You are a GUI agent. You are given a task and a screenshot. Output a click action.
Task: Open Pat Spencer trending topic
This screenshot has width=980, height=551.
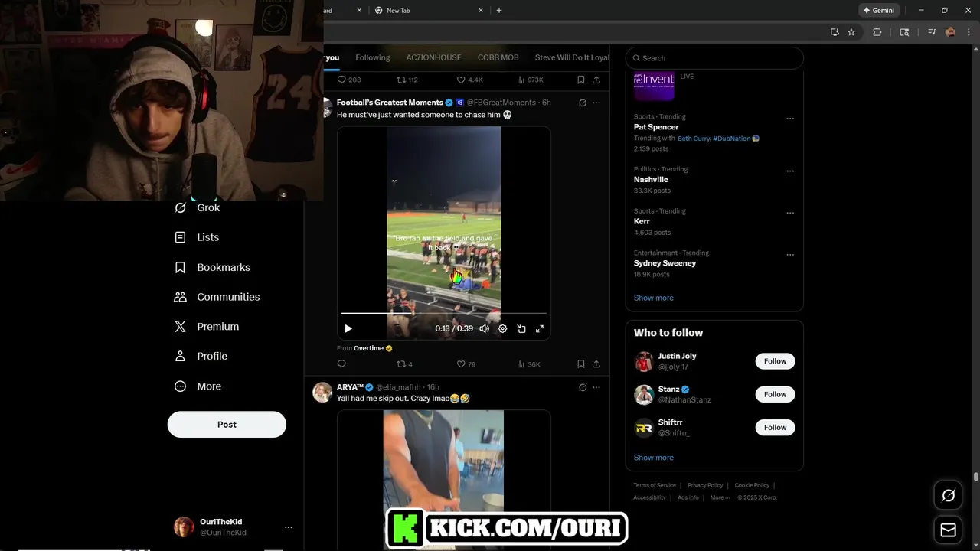point(656,127)
